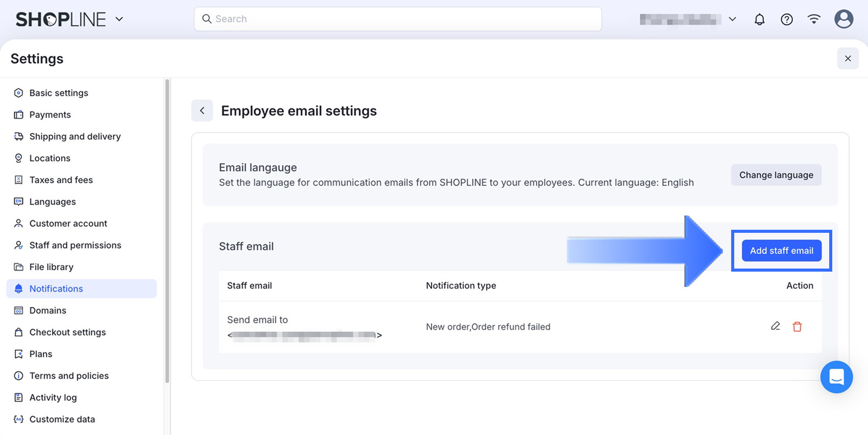Go back using the left chevron
Image resolution: width=868 pixels, height=435 pixels.
[202, 111]
